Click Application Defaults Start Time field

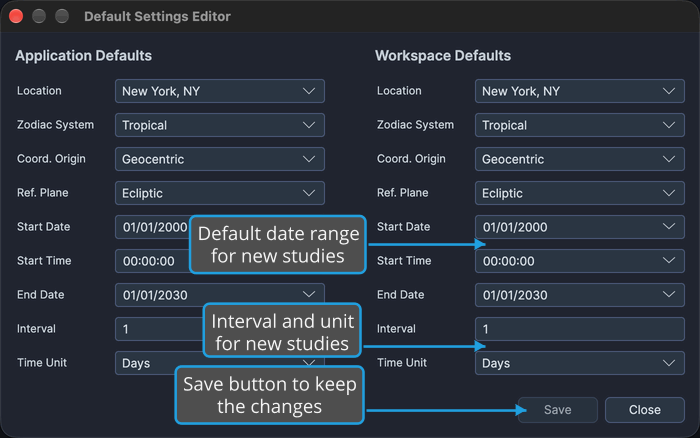pos(153,261)
